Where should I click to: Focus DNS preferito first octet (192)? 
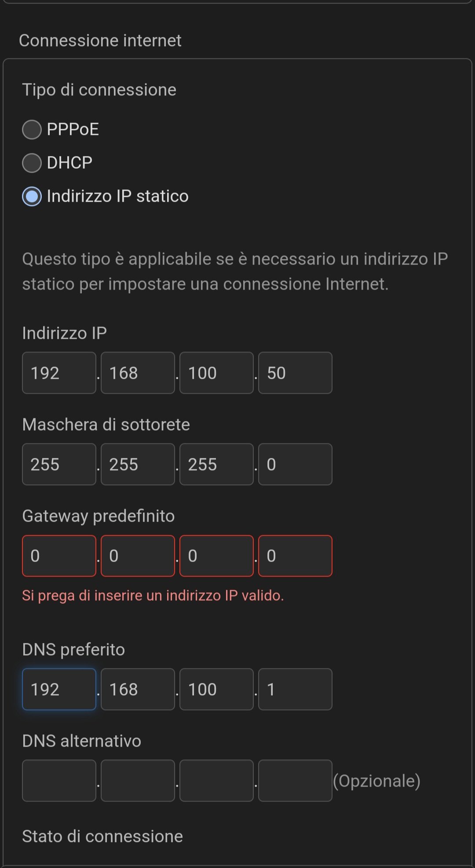[x=59, y=689]
